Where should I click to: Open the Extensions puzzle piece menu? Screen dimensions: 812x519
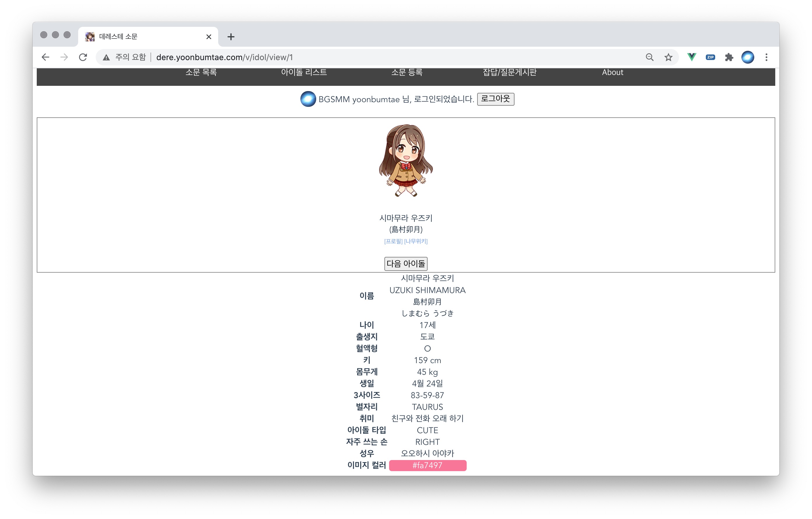tap(729, 58)
